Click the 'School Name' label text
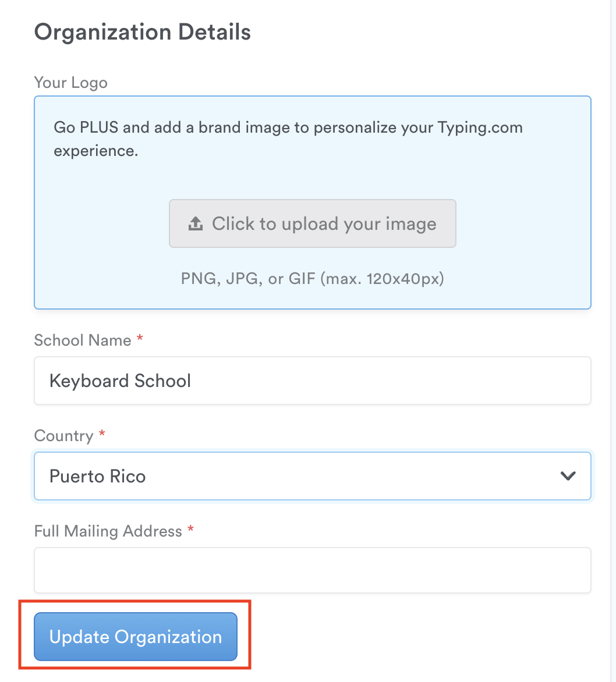The width and height of the screenshot is (616, 682). tap(83, 340)
